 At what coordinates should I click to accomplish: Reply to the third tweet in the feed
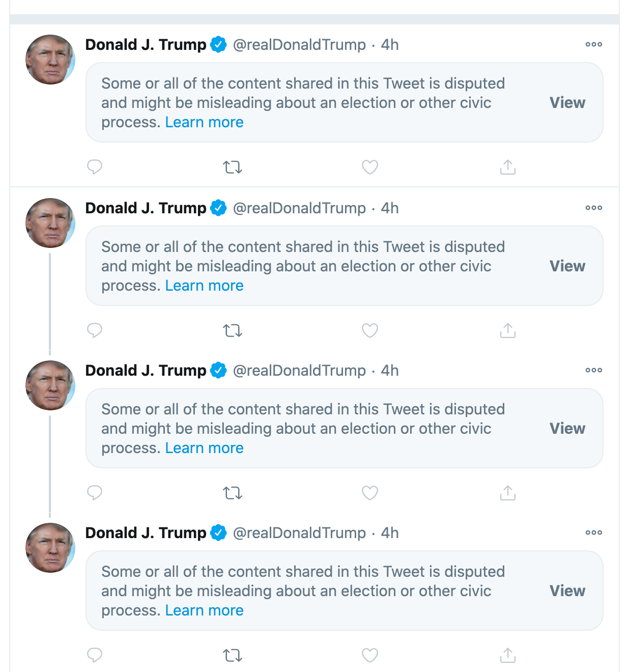[x=95, y=493]
